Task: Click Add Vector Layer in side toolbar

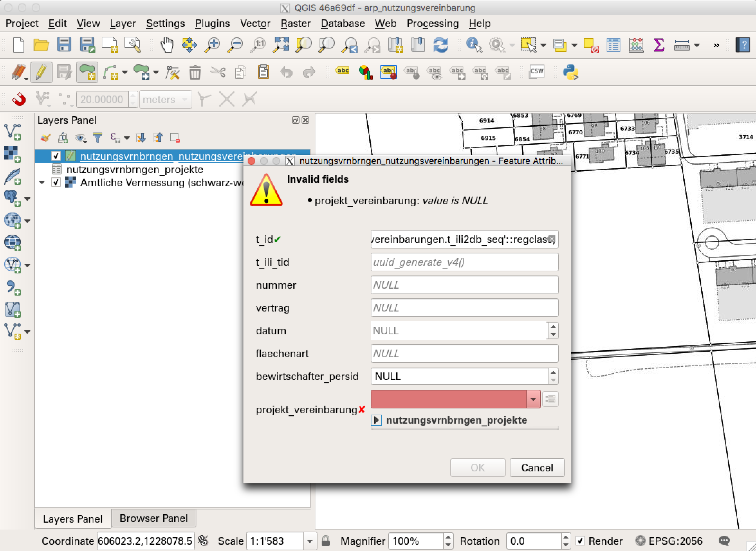Action: (x=12, y=132)
